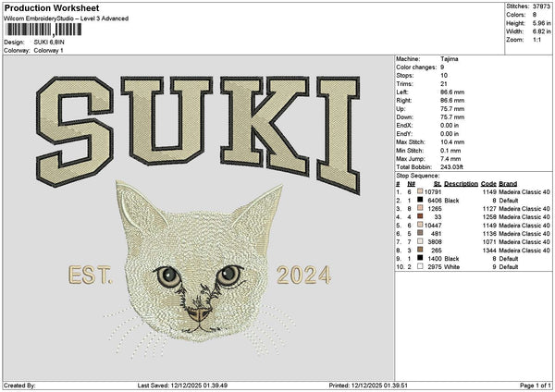The width and height of the screenshot is (555, 392).
Task: Click the "Stop Sequence:" heading
Action: (x=418, y=176)
